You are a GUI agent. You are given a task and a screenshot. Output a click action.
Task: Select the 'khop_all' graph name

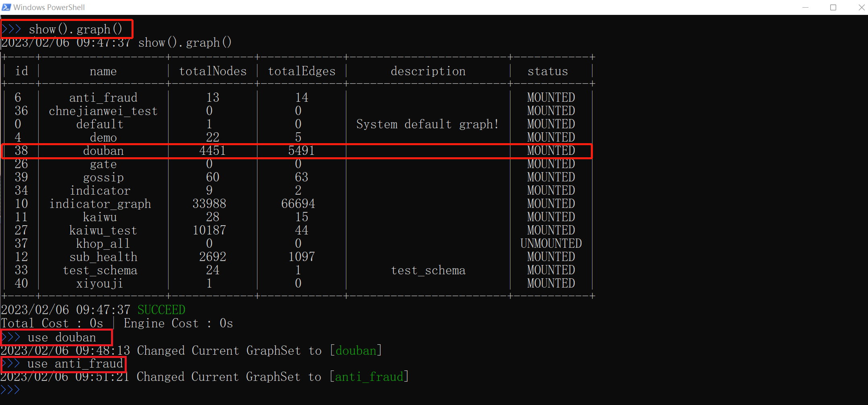click(x=103, y=244)
